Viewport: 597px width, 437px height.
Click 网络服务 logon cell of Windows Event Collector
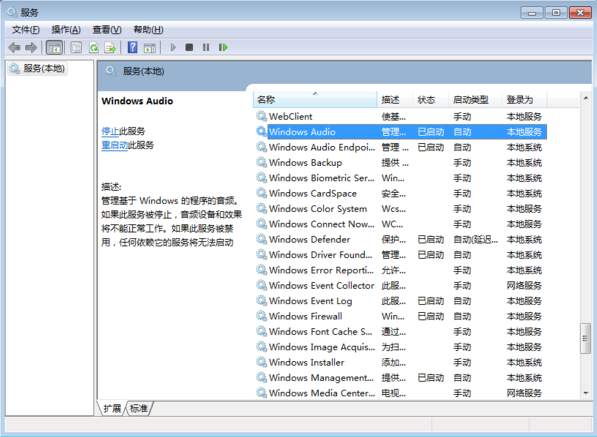tap(524, 285)
